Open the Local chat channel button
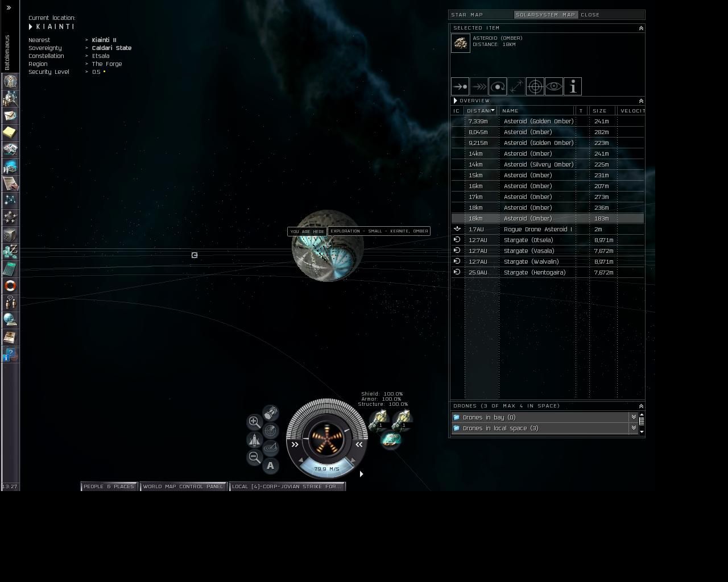This screenshot has height=582, width=728. [287, 487]
